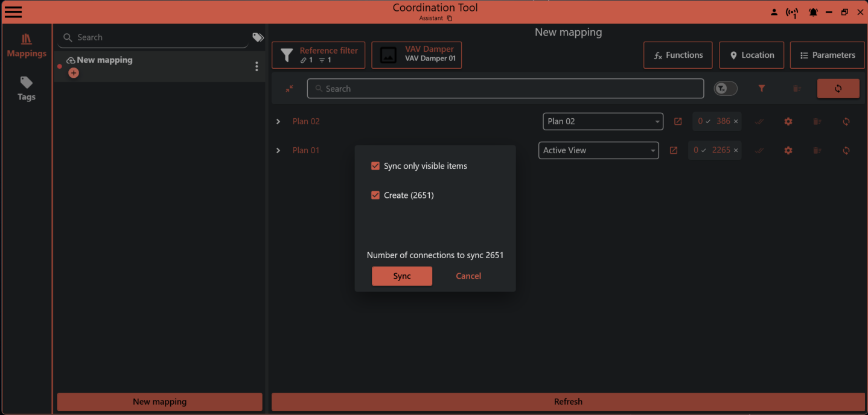Image resolution: width=868 pixels, height=415 pixels.
Task: Open the Functions panel
Action: click(678, 55)
